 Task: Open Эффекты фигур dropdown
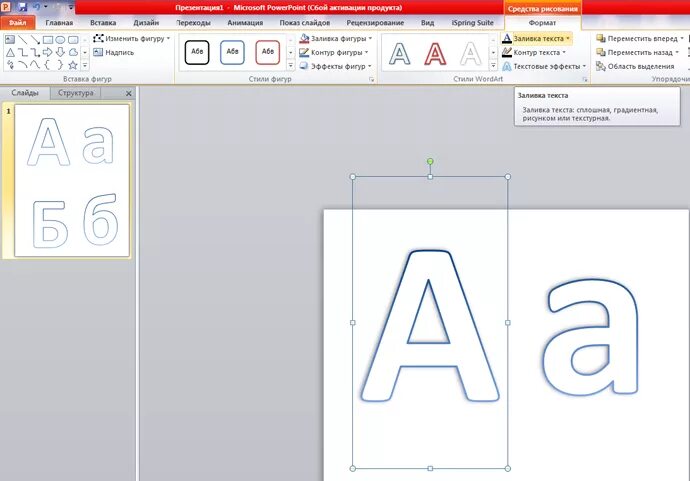coord(335,66)
